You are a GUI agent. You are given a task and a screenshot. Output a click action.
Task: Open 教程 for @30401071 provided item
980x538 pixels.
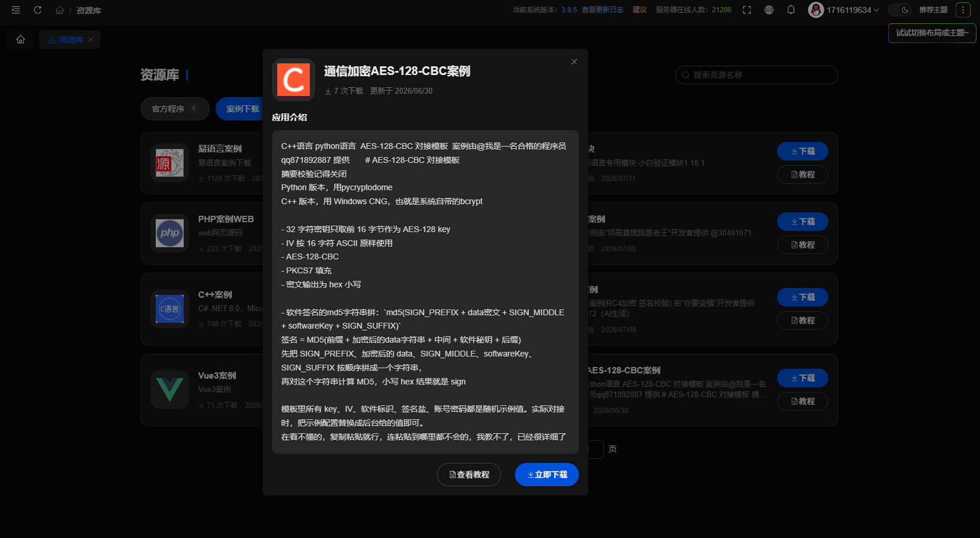pos(803,245)
